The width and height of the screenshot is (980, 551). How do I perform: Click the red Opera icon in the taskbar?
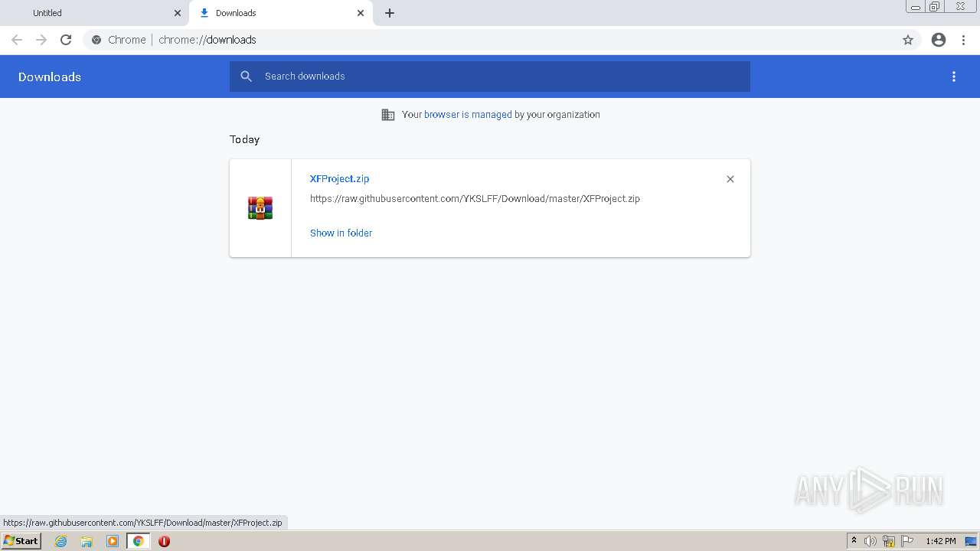[x=164, y=541]
